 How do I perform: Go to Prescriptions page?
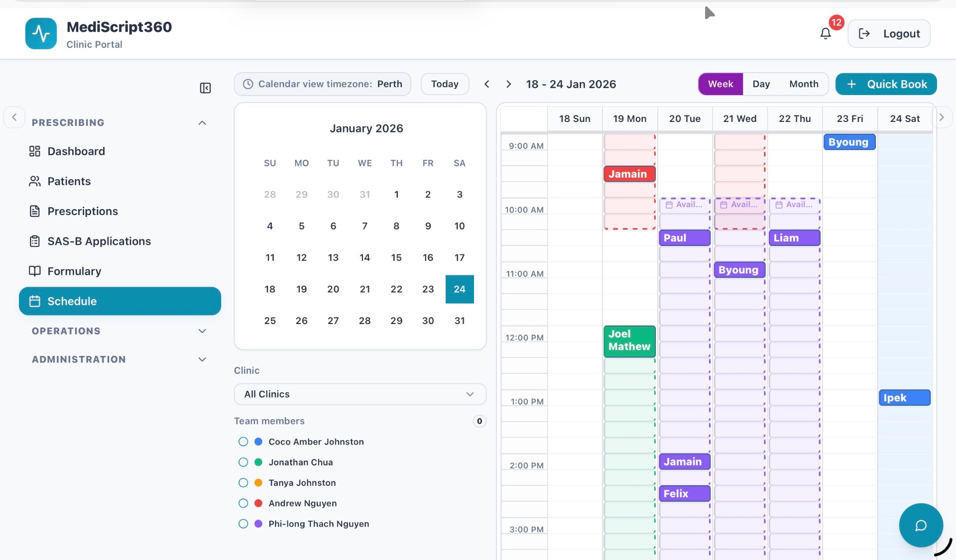click(119, 211)
